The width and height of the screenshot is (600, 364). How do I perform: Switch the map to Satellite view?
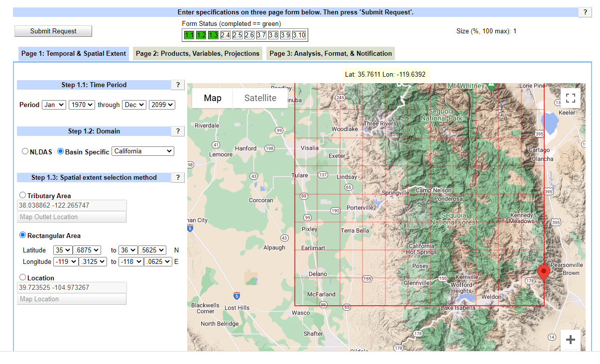tap(260, 98)
